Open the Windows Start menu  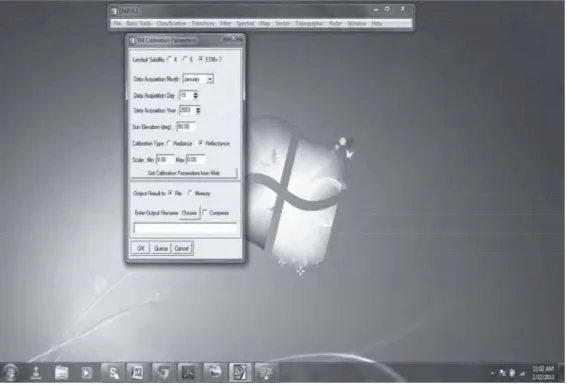click(10, 372)
